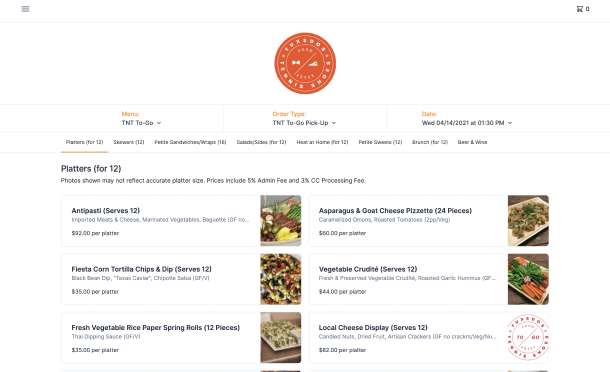Viewport: 610px width, 372px height.
Task: Open Fresh Vegetable Rice Paper Spring Rolls
Action: tap(181, 337)
